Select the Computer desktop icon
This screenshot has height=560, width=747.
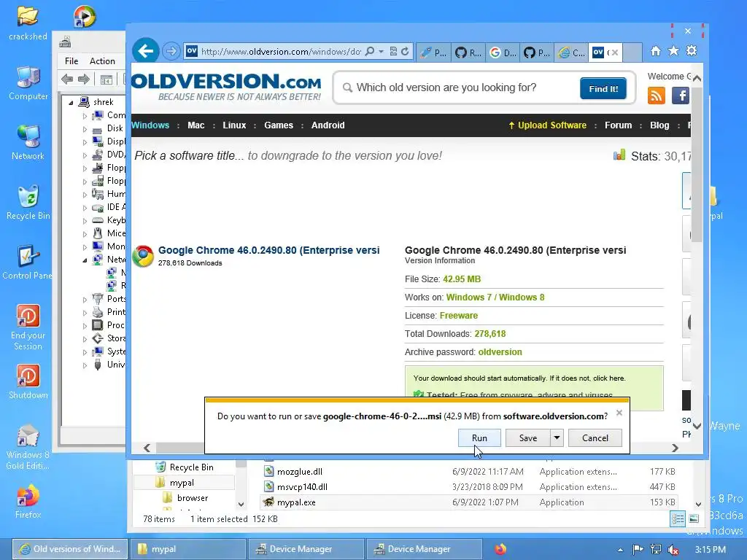28,83
